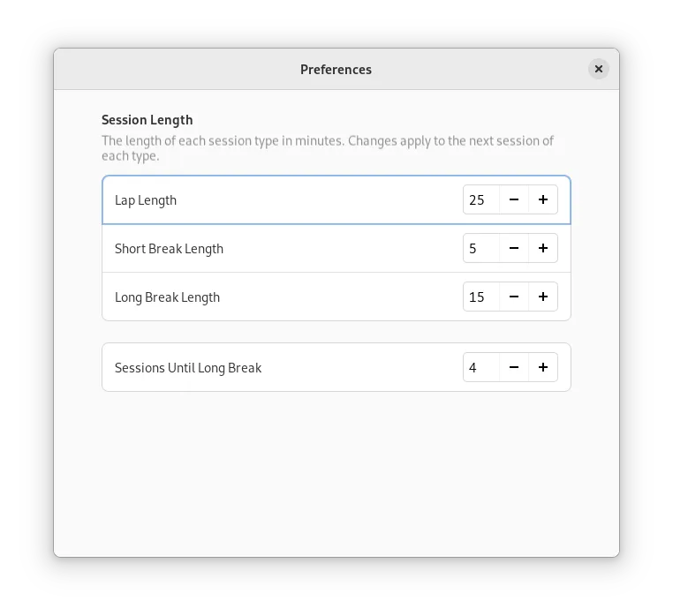Screen dimensions: 673x616
Task: Select the Sessions Until Long Break row label
Action: click(188, 368)
